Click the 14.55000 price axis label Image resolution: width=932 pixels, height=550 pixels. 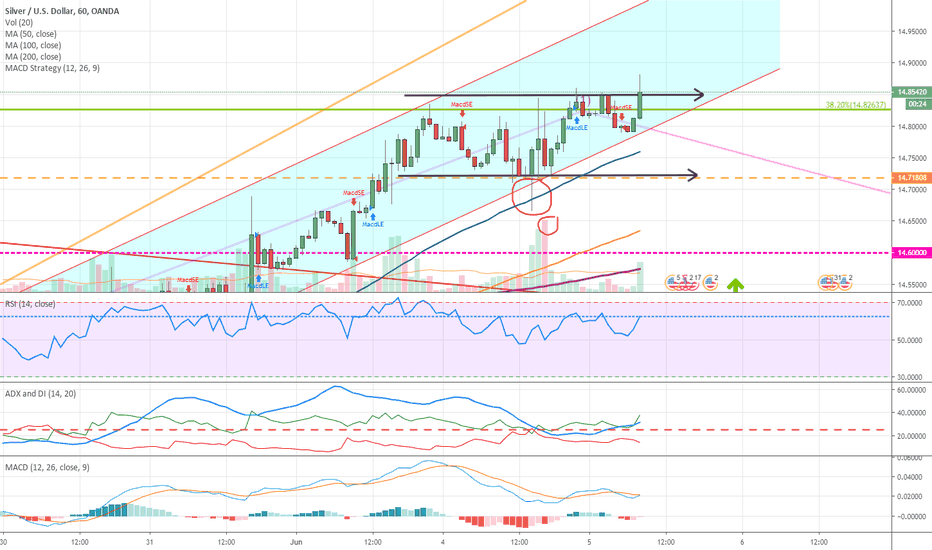pyautogui.click(x=912, y=284)
